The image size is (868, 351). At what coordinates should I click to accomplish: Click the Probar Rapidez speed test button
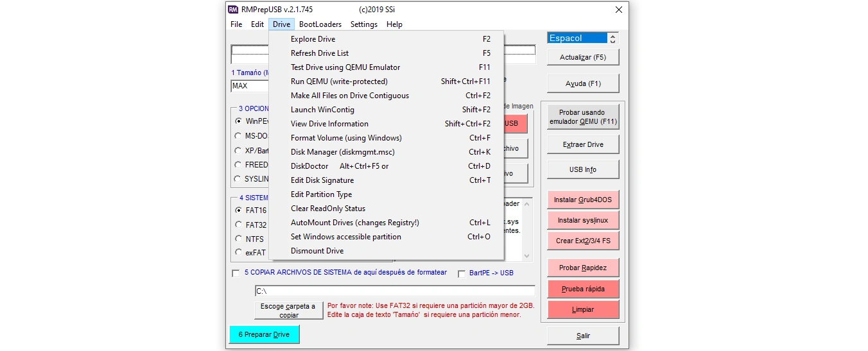tap(583, 268)
